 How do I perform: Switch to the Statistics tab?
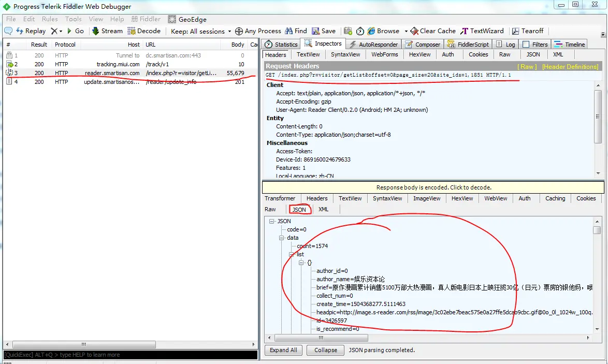click(x=282, y=44)
